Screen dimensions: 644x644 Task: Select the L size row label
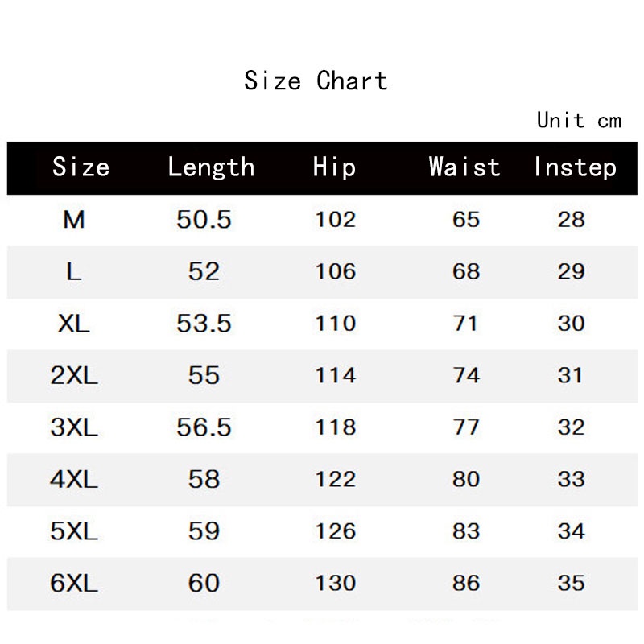tap(74, 271)
